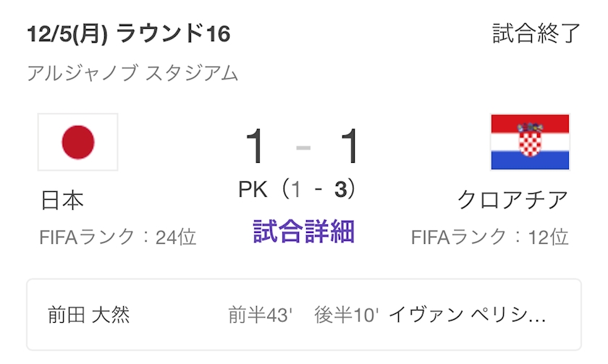
Task: Open the 試合詳細 match details link
Action: [303, 232]
